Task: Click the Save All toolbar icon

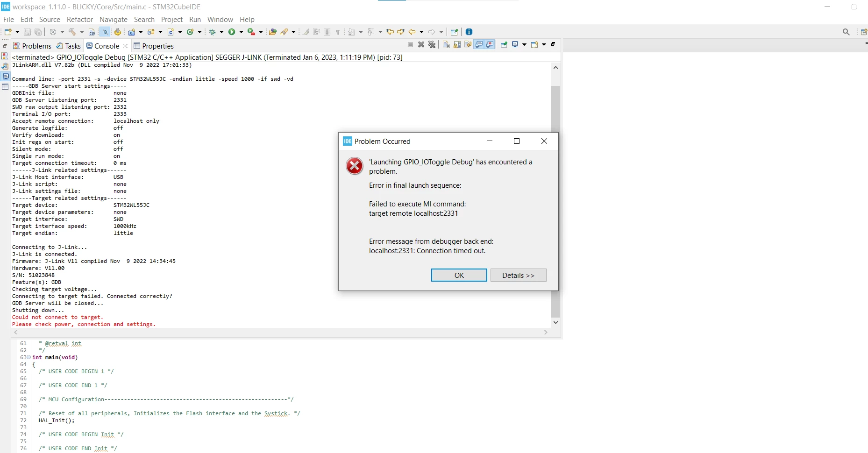Action: click(x=38, y=32)
